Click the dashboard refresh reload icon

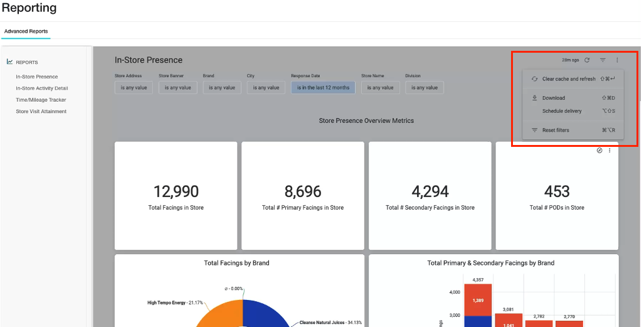pos(587,60)
